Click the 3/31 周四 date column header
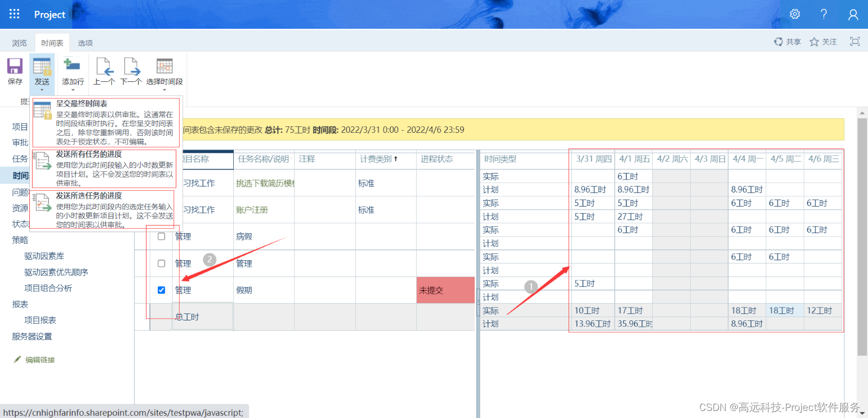The height and width of the screenshot is (418, 868). click(x=593, y=159)
